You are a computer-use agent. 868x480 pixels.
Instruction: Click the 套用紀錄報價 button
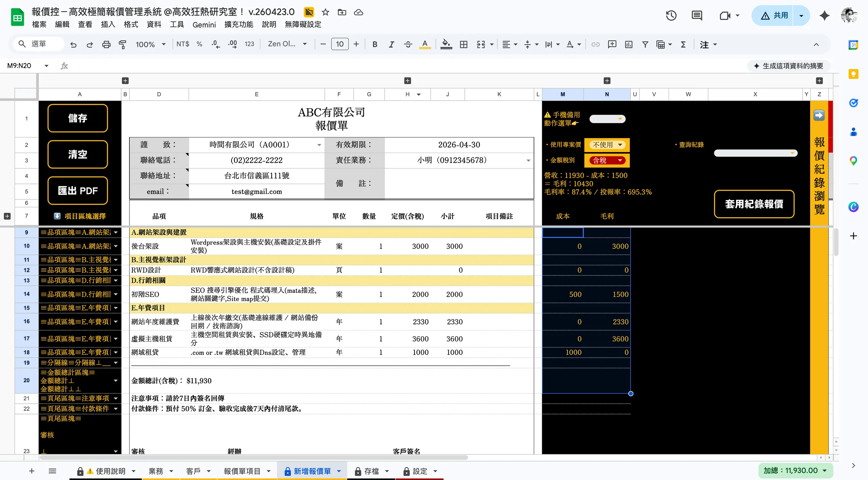click(x=754, y=204)
